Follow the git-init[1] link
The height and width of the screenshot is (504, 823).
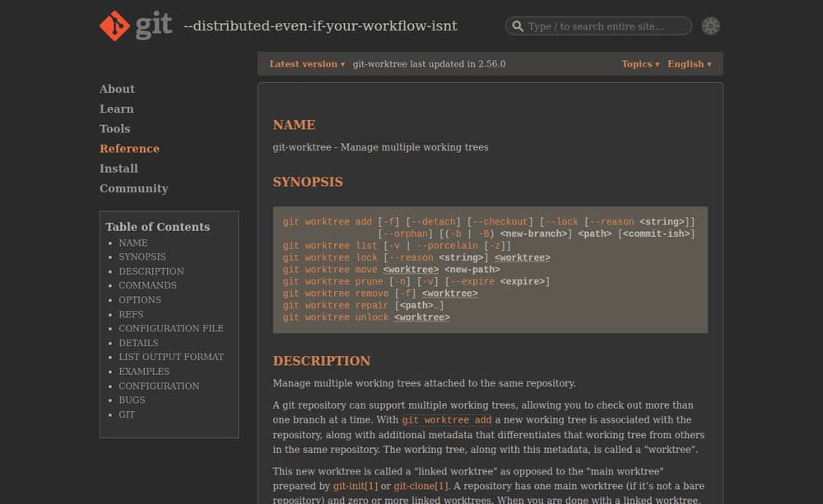click(356, 486)
